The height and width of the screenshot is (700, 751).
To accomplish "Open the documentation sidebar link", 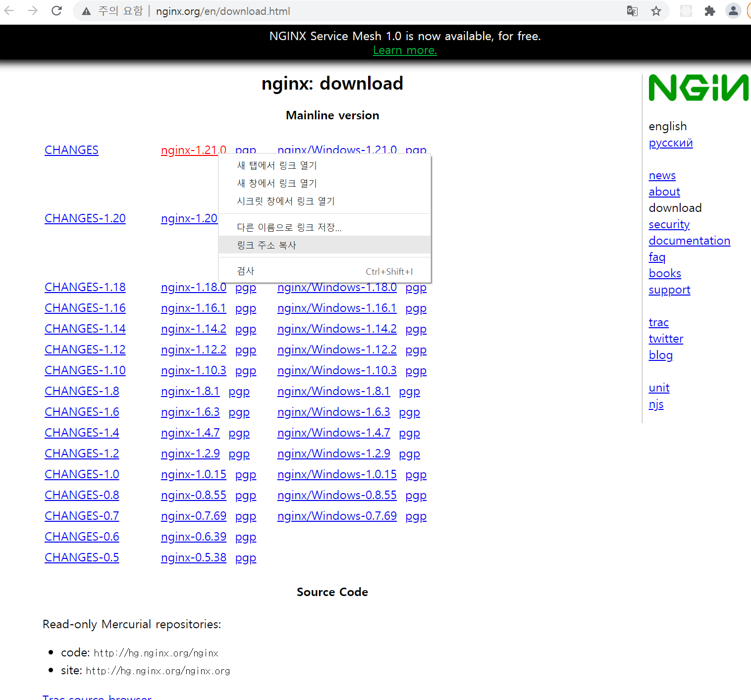I will [690, 241].
